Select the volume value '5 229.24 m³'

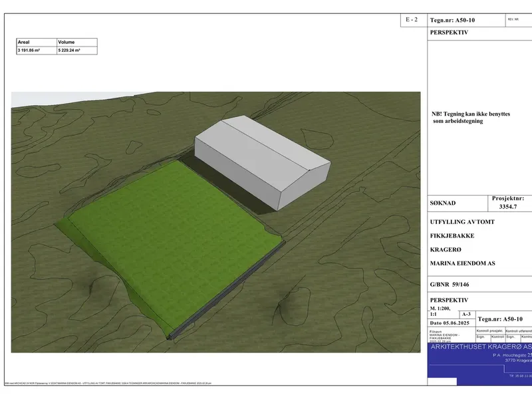coord(69,51)
